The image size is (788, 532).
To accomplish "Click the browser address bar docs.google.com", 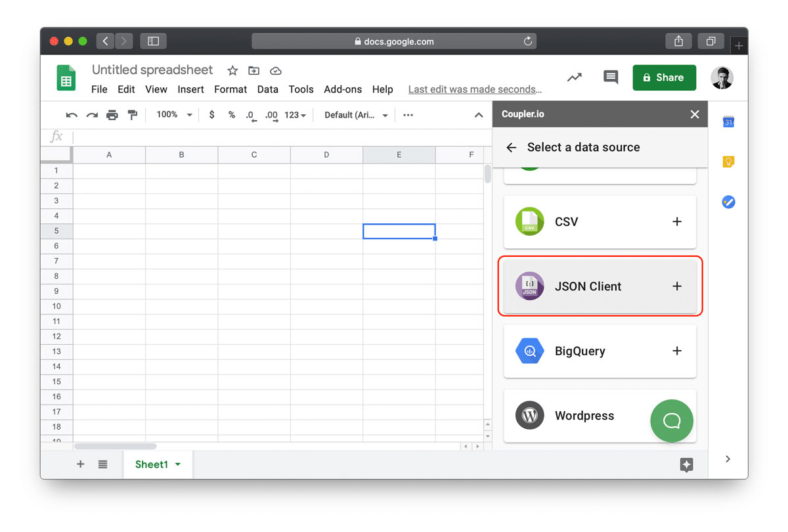I will [x=394, y=41].
